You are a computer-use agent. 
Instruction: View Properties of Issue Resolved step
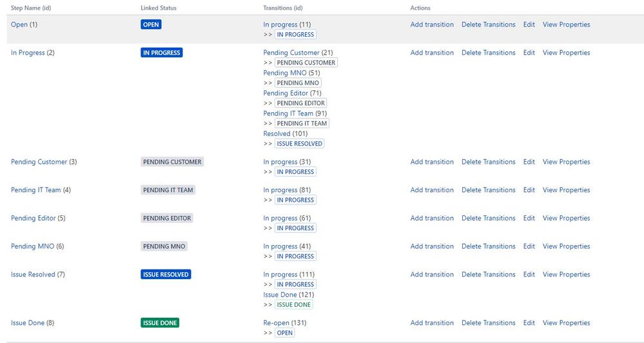(567, 275)
